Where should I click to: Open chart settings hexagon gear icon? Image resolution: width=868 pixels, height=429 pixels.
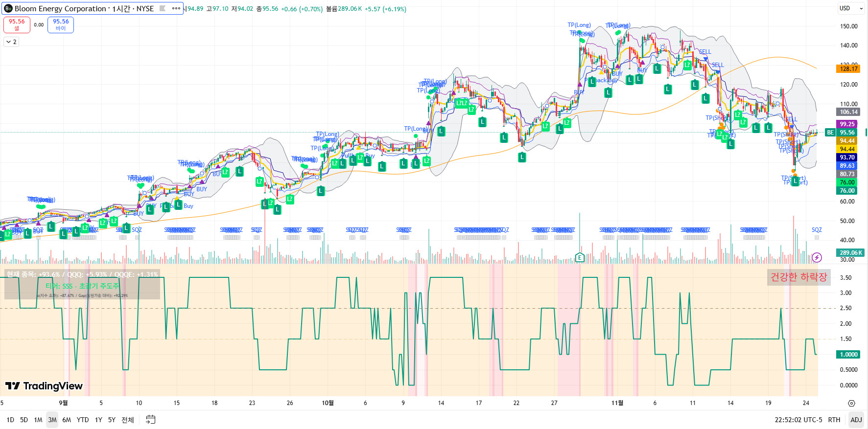[x=851, y=404]
